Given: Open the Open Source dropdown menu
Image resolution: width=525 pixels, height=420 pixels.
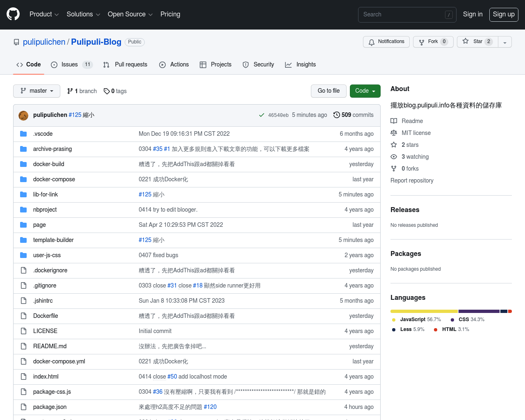Looking at the screenshot, I should point(130,14).
